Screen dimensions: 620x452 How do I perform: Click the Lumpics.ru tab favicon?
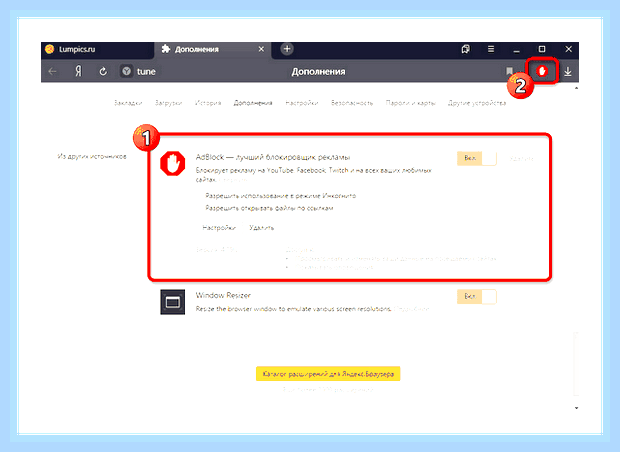click(49, 49)
